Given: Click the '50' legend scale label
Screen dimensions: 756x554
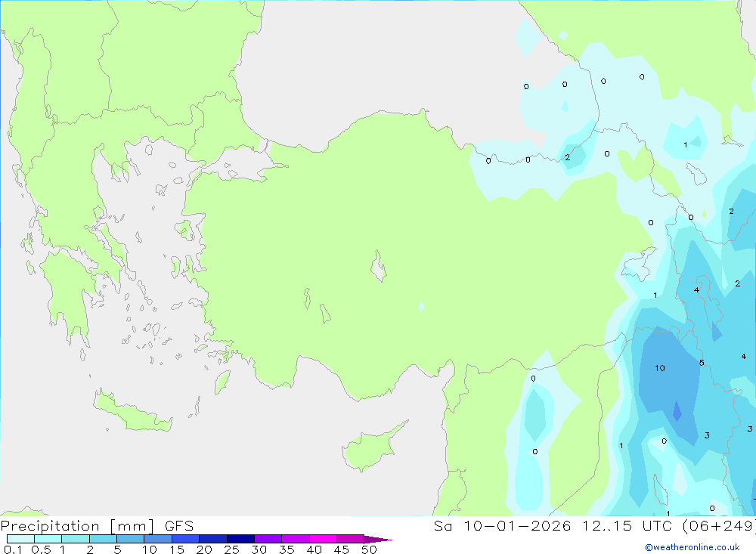Looking at the screenshot, I should pos(369,549).
